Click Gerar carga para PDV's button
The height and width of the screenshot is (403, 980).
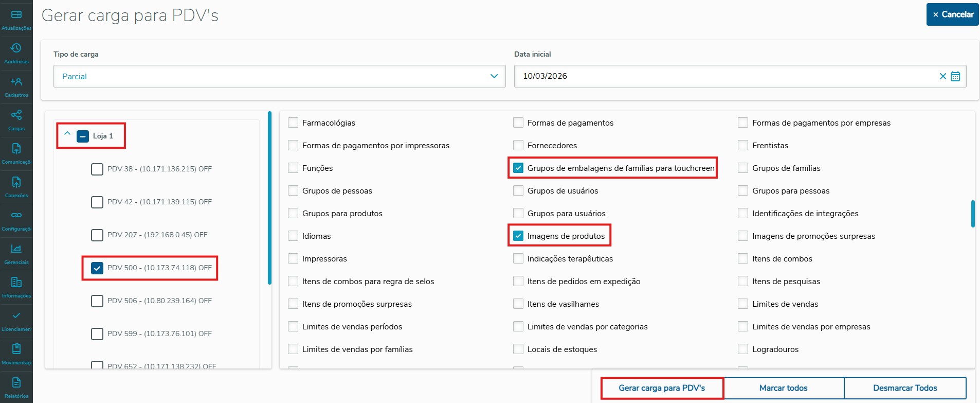[x=662, y=388]
